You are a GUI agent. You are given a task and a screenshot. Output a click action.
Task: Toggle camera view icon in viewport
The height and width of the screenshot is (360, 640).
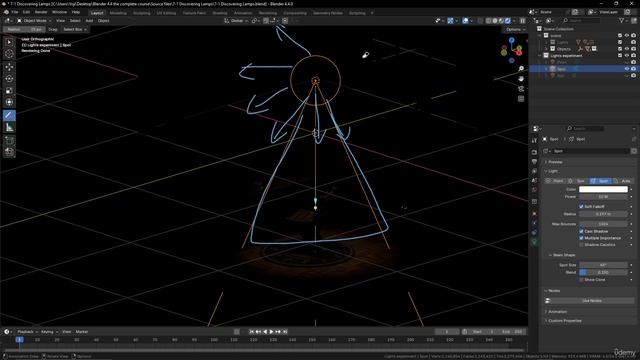pos(521,89)
